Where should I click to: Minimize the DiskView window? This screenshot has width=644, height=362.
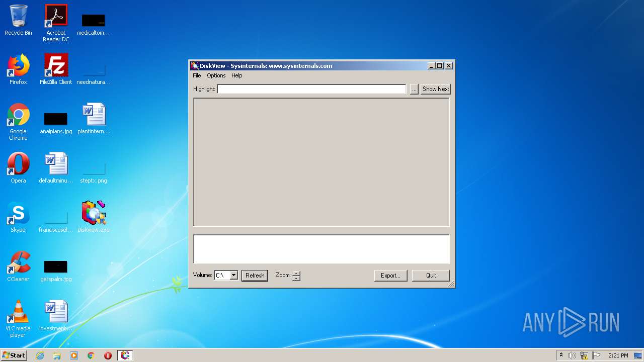[432, 66]
